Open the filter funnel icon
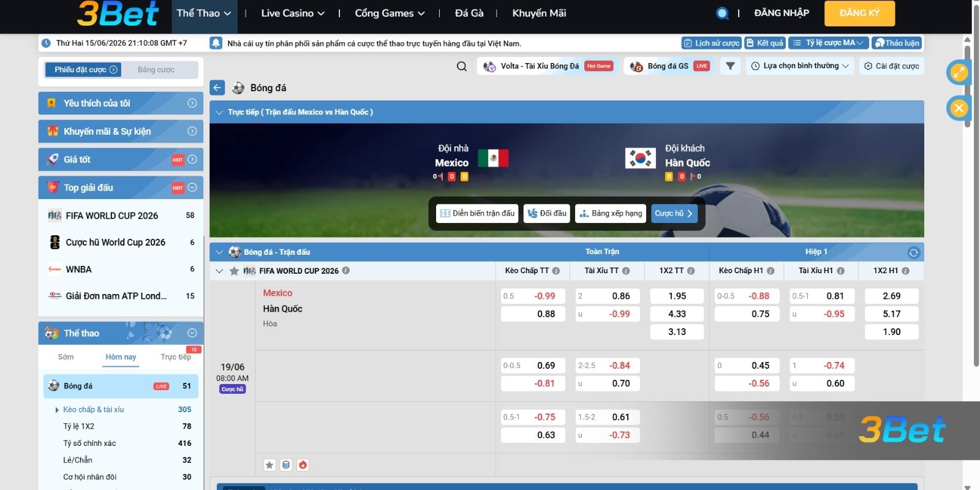 click(x=730, y=66)
